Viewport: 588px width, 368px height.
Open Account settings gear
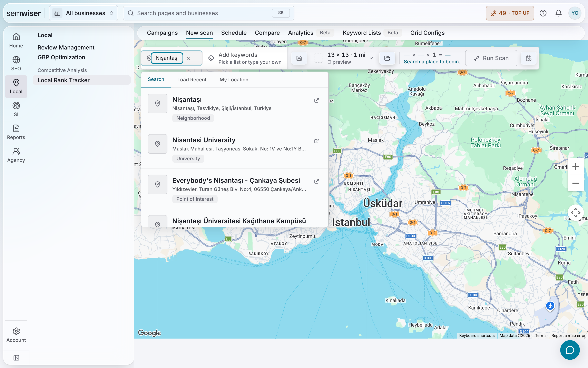tap(16, 335)
